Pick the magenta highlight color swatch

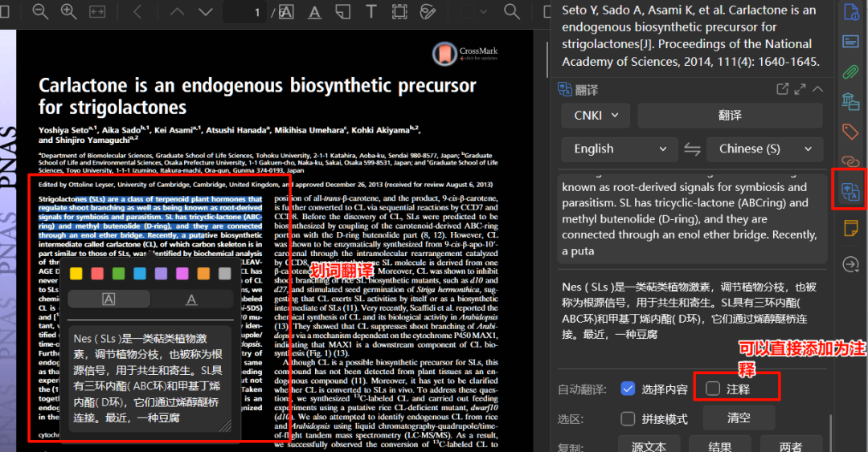point(182,273)
